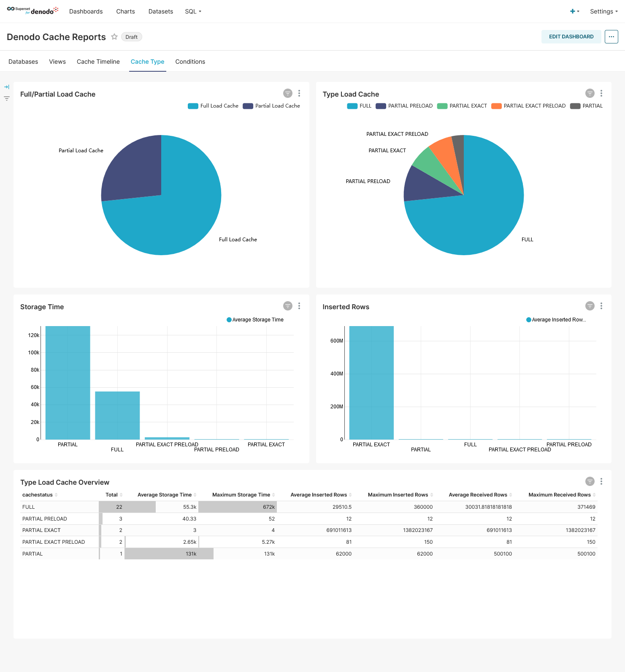Select the Cache Type tab
Screen dimensions: 625x672
[147, 62]
